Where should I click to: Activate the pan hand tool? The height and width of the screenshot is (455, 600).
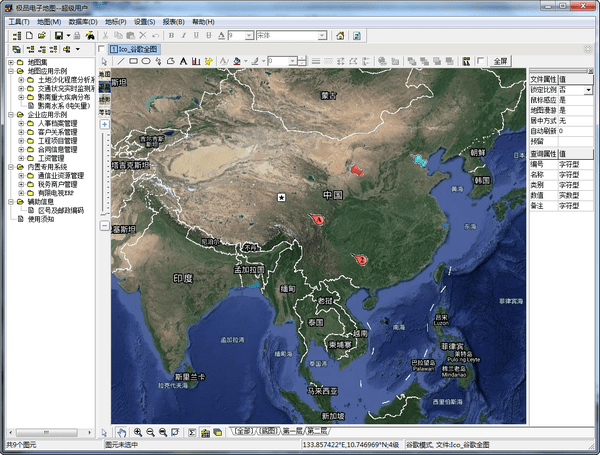[x=121, y=432]
